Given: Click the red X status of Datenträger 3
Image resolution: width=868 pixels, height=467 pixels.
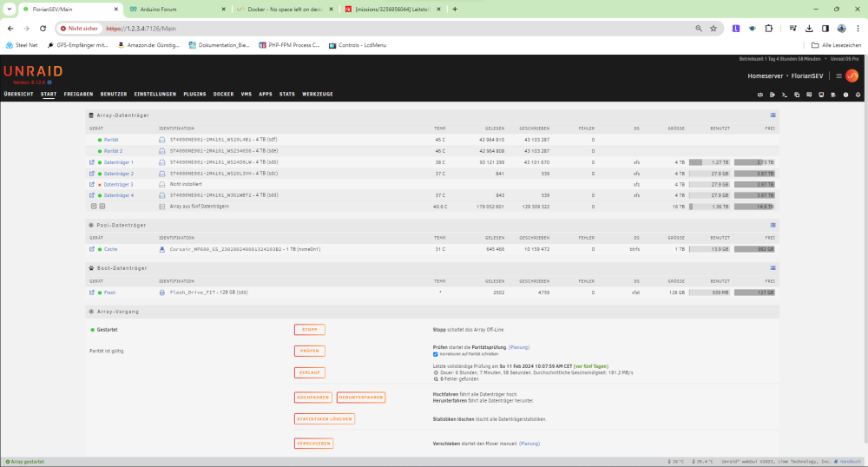Looking at the screenshot, I should click(100, 185).
